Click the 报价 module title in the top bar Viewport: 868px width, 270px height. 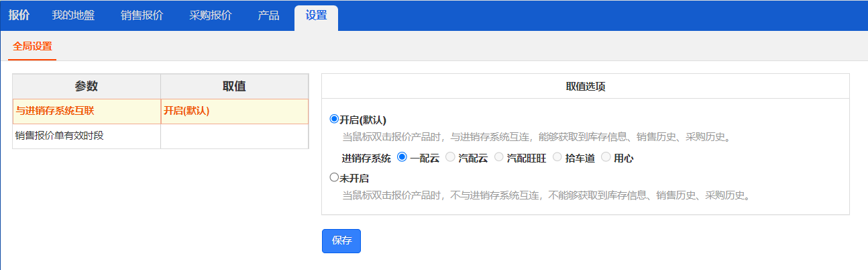19,15
